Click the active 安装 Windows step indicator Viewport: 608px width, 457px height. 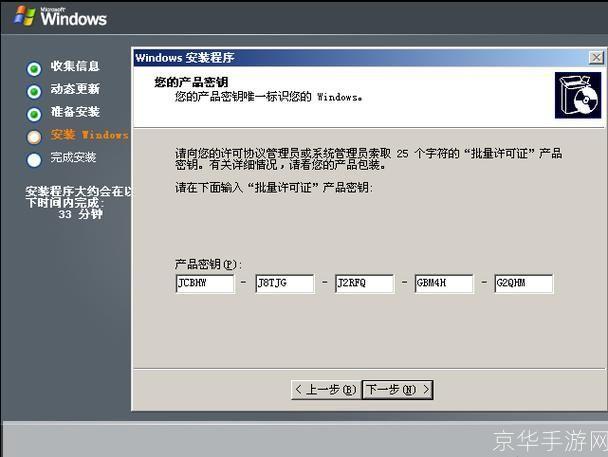[x=34, y=137]
